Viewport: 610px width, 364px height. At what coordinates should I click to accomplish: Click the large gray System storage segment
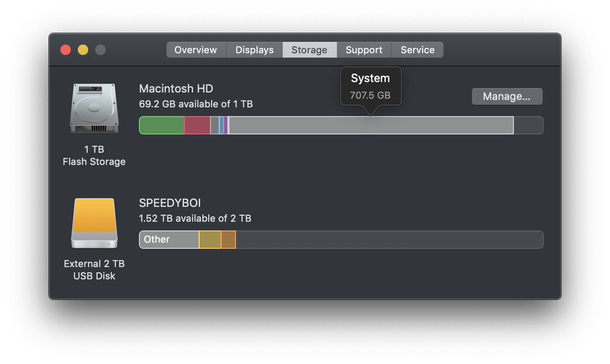point(371,125)
